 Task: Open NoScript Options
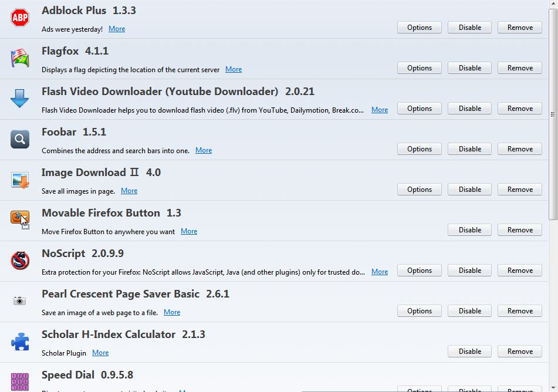[419, 271]
